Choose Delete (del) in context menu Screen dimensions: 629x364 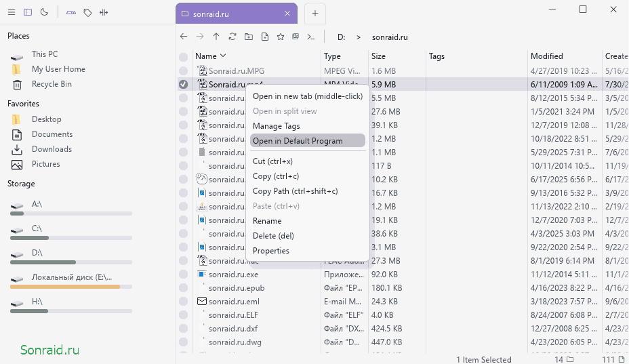(307, 236)
